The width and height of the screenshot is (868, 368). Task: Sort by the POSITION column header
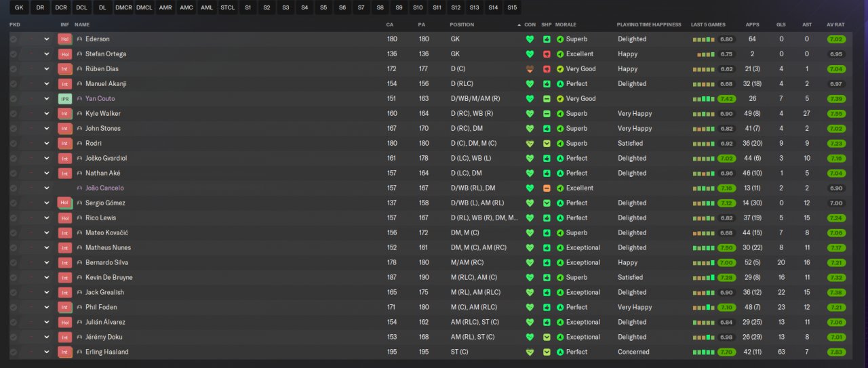462,24
